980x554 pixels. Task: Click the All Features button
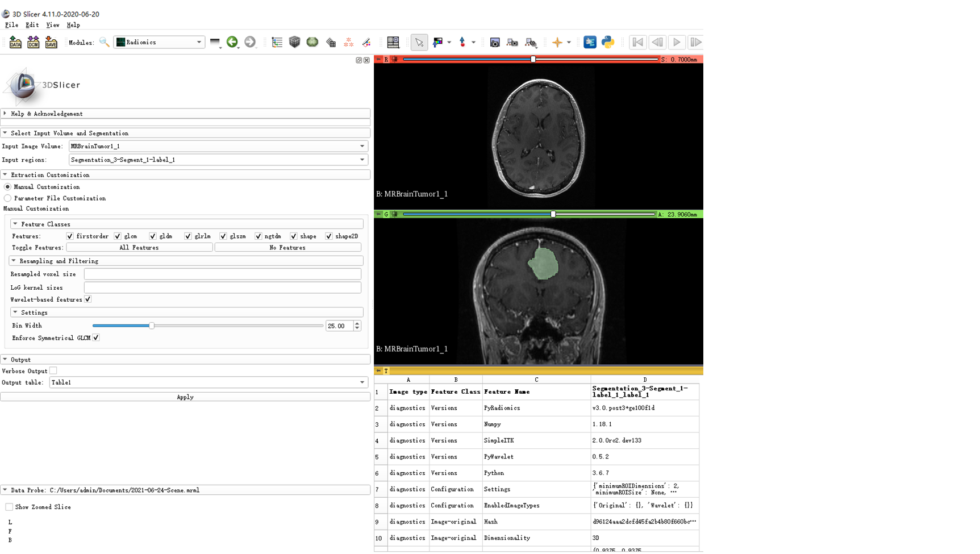[x=139, y=248]
